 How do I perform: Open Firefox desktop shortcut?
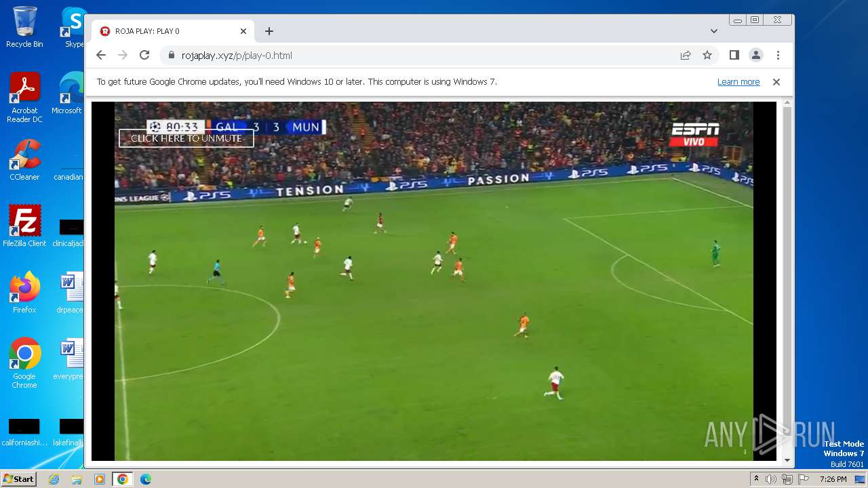24,293
